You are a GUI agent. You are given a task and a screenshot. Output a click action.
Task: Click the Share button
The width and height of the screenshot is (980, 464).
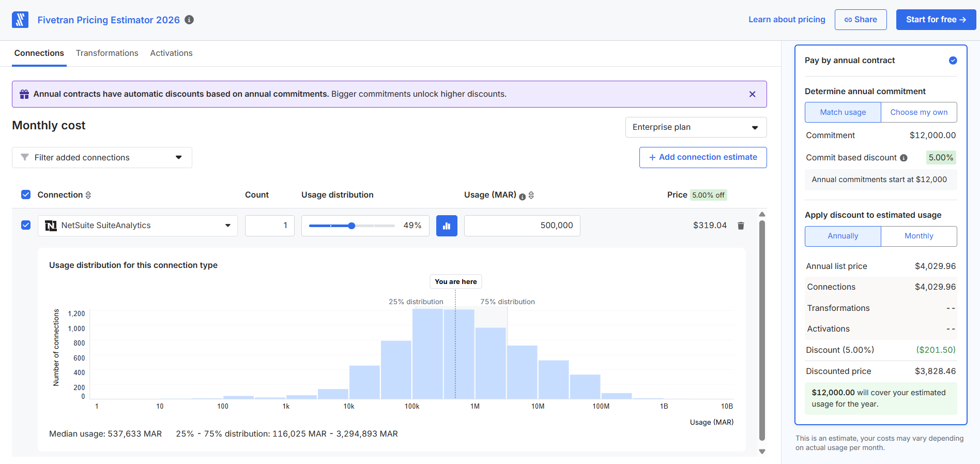point(861,20)
